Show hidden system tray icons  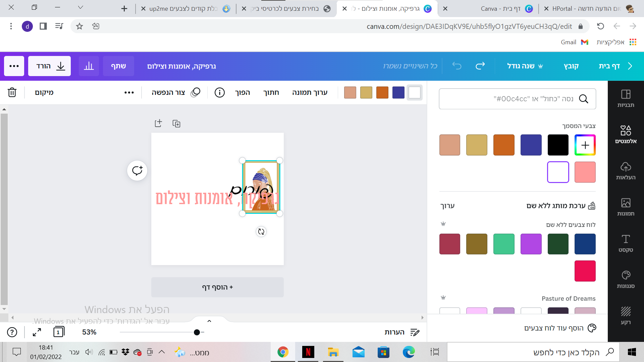pos(162,352)
